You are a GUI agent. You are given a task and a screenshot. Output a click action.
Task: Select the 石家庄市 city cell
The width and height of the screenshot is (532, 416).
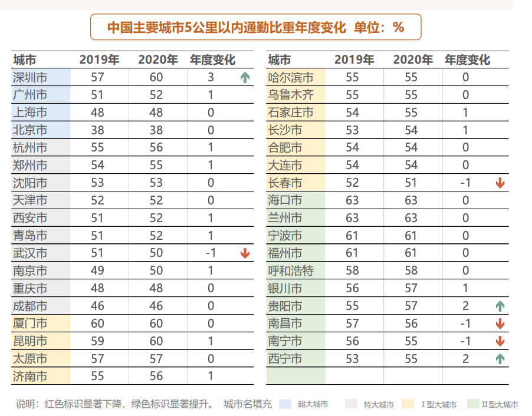point(296,113)
